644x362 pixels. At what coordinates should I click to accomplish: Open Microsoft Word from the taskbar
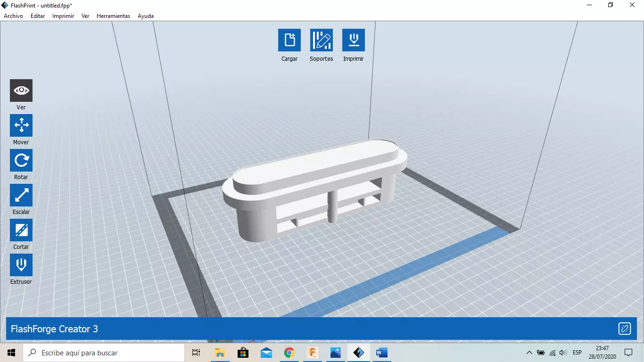tap(381, 353)
